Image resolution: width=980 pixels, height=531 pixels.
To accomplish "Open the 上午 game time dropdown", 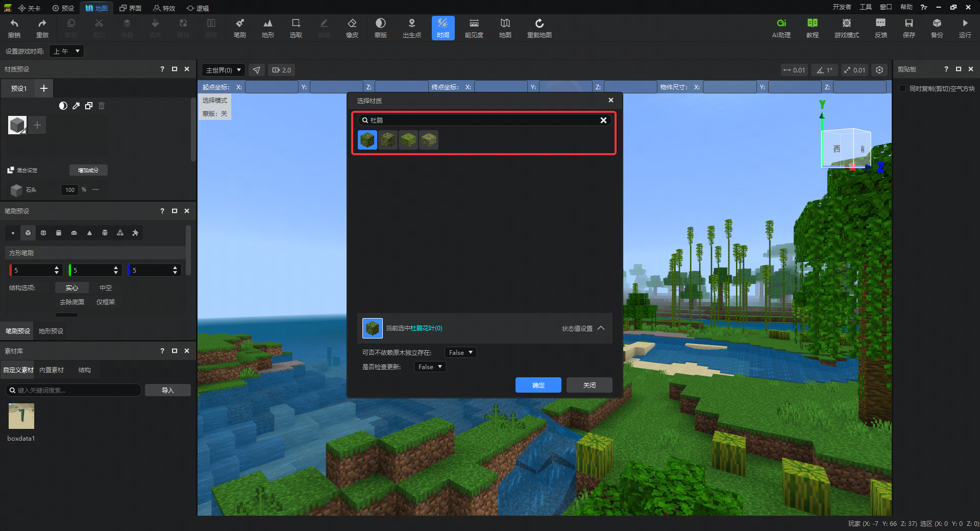I will pyautogui.click(x=67, y=51).
